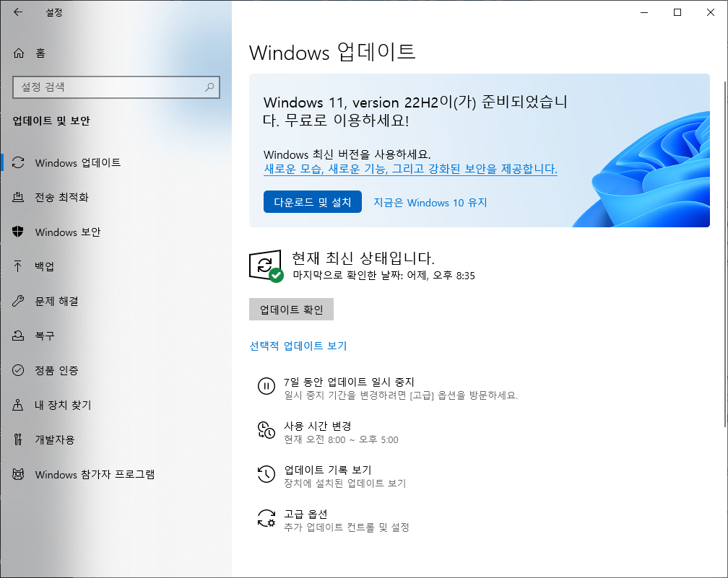Click the Windows 업데이트 sync icon in sidebar
Viewport: 728px width, 578px height.
tap(18, 162)
